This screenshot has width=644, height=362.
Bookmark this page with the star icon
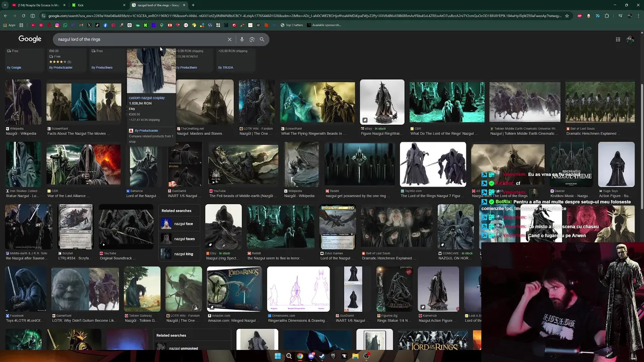tap(567, 16)
